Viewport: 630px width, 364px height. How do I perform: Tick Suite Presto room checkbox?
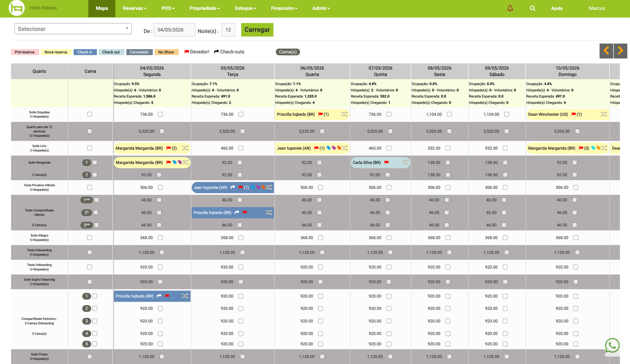click(90, 356)
